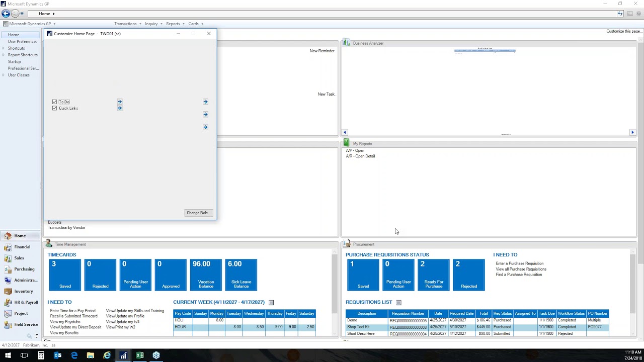Open the A/P - Open report

tap(355, 150)
